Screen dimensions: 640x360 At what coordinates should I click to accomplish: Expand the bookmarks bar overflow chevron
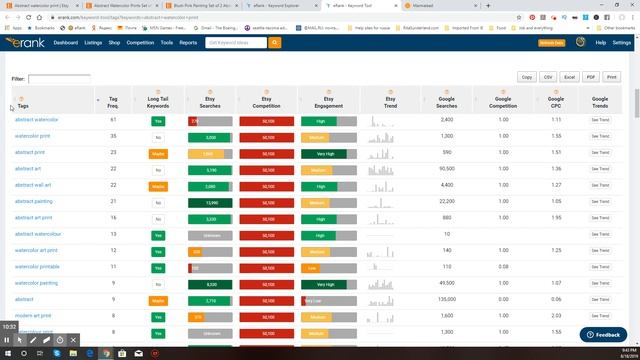coord(588,28)
